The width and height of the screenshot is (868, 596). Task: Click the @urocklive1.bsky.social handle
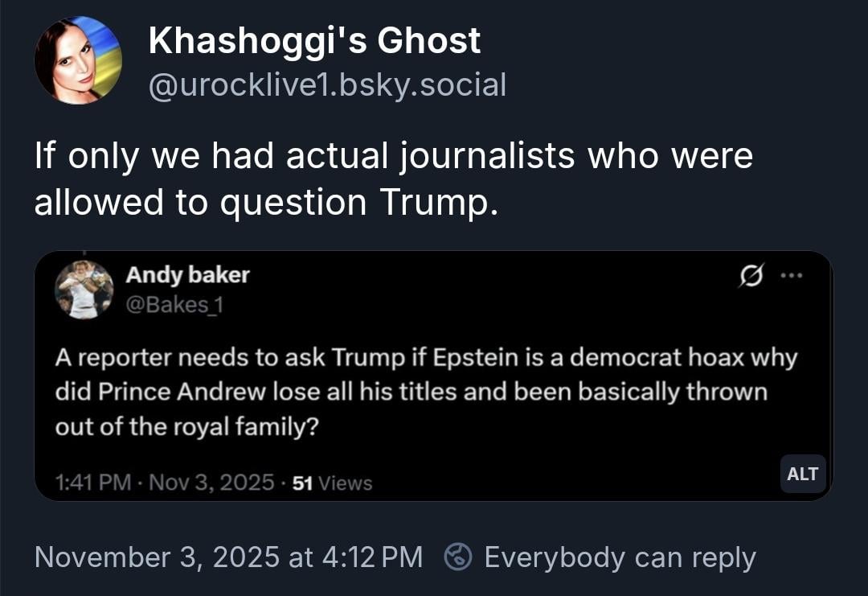coord(327,84)
